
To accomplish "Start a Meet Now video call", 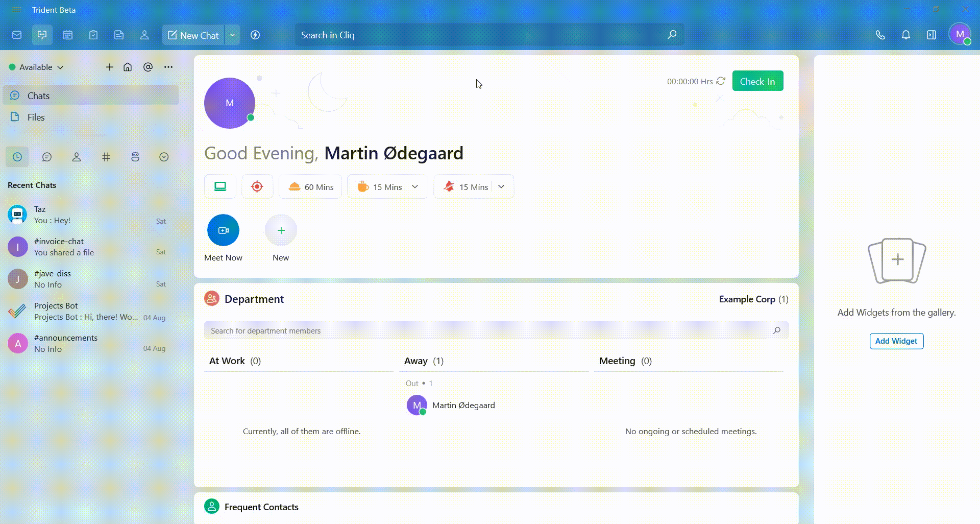I will (x=223, y=230).
